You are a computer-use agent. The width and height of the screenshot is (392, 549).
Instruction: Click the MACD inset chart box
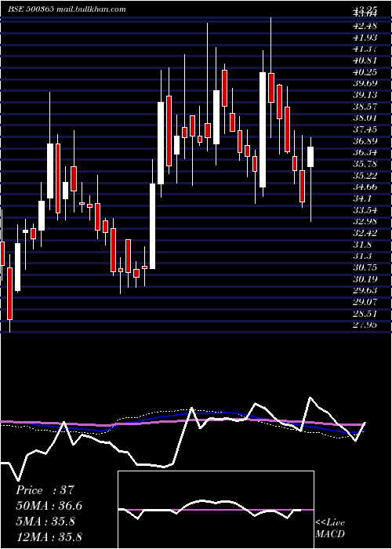click(x=216, y=510)
